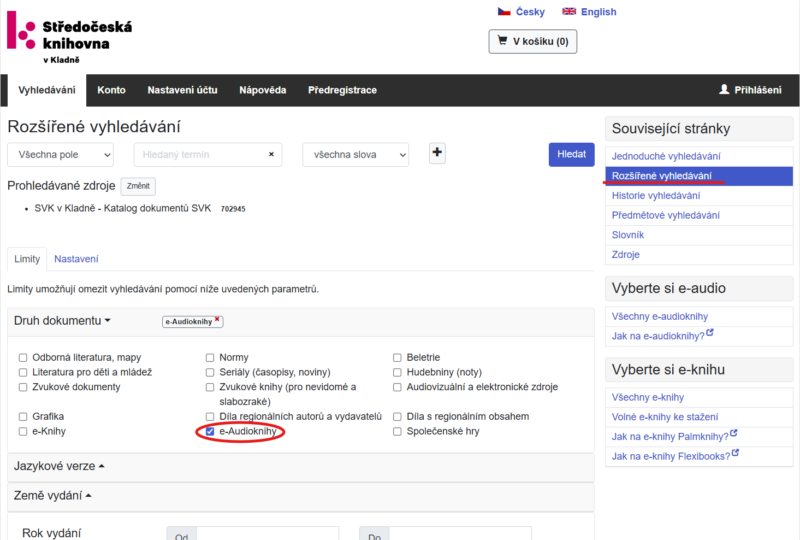The height and width of the screenshot is (540, 800).
Task: Remove the e-Audioknihy filter tag
Action: (x=217, y=319)
